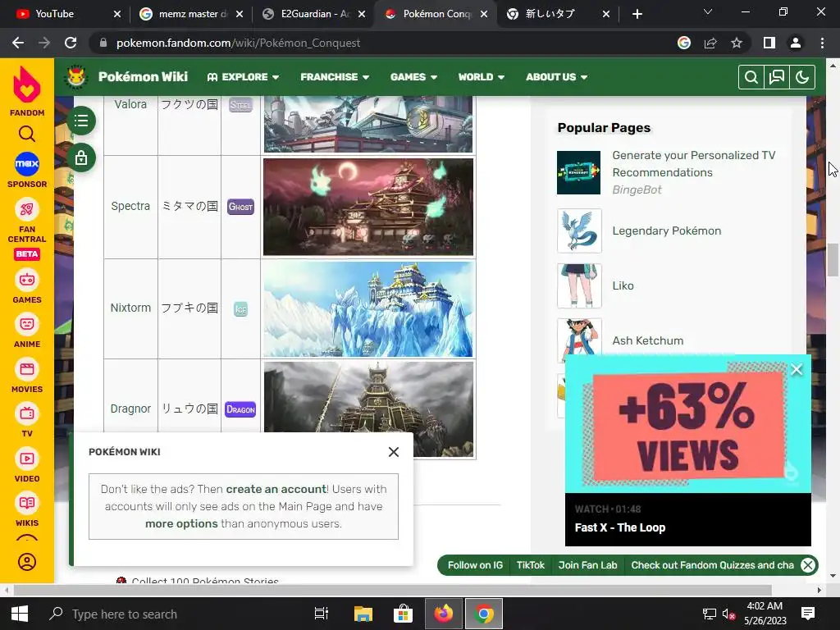Close the floating video player
This screenshot has height=630, width=840.
pyautogui.click(x=797, y=369)
